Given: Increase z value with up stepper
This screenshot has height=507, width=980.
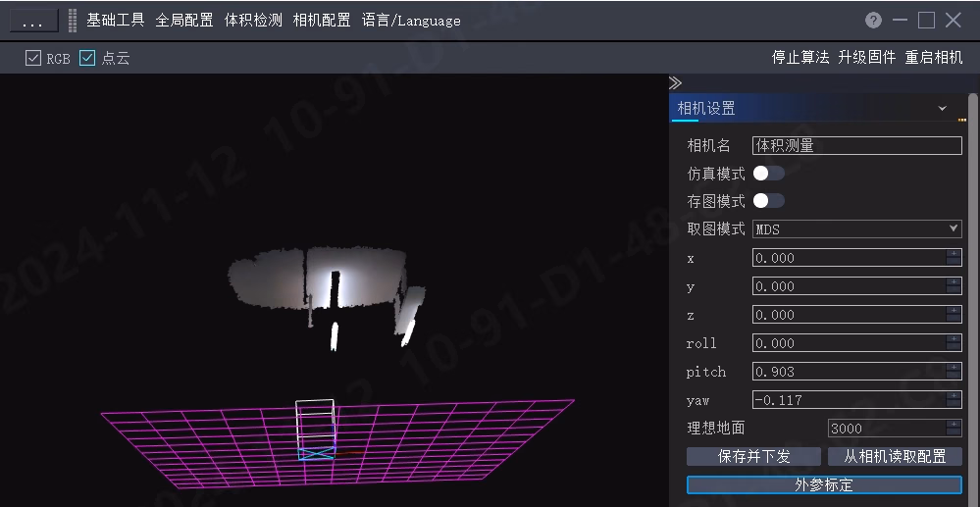Looking at the screenshot, I should (954, 310).
